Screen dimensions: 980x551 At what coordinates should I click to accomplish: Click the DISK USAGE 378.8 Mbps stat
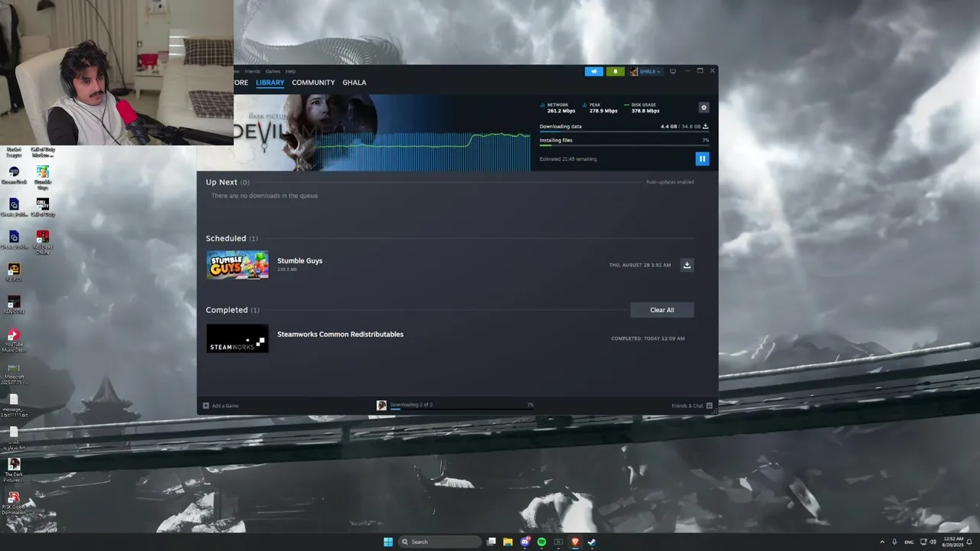tap(642, 108)
